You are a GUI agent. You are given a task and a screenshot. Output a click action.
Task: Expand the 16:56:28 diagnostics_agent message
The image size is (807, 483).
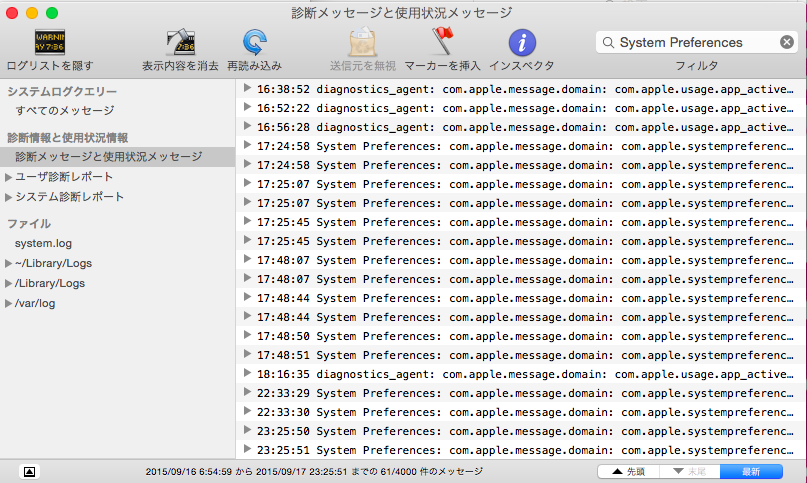pos(247,126)
